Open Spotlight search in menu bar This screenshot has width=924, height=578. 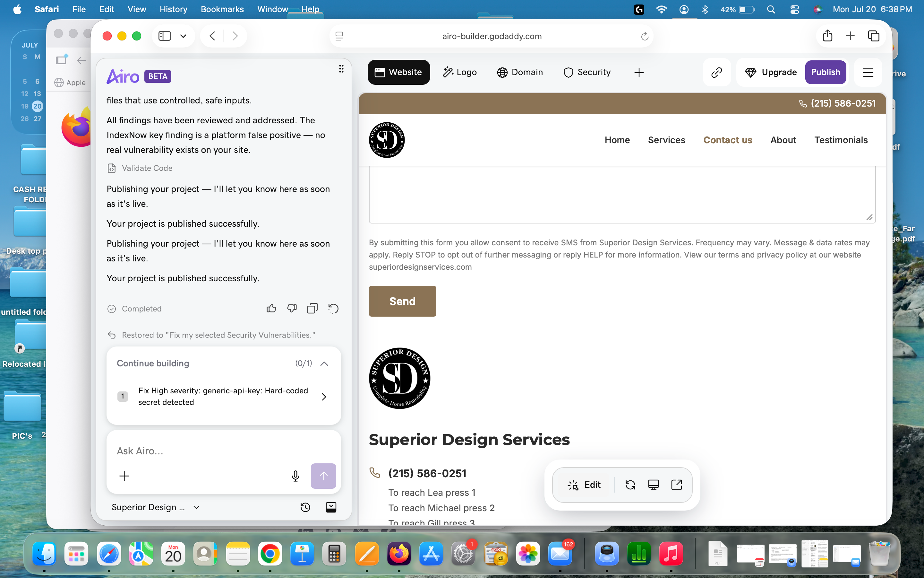pos(771,9)
